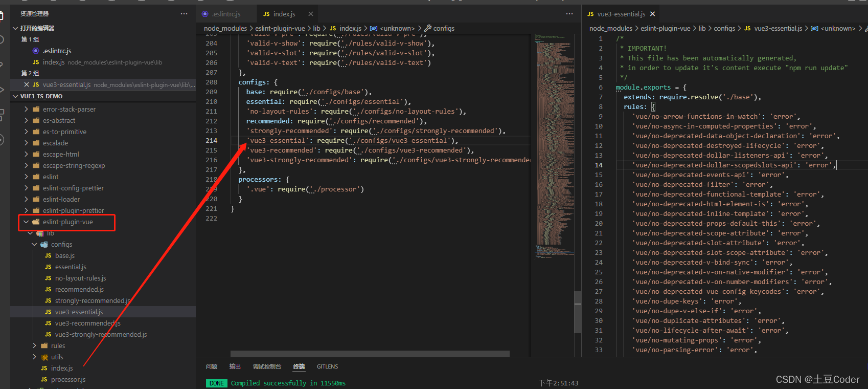Click the 资源管理器 explorer title

(35, 14)
